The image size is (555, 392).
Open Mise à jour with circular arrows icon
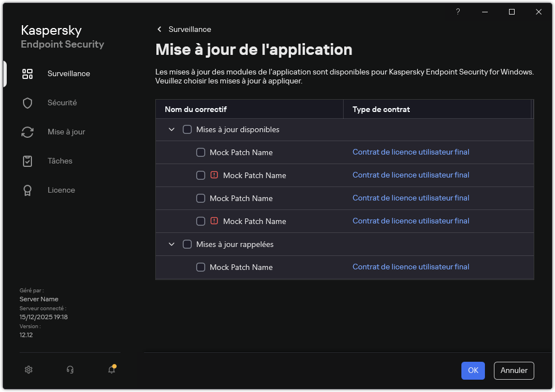27,132
